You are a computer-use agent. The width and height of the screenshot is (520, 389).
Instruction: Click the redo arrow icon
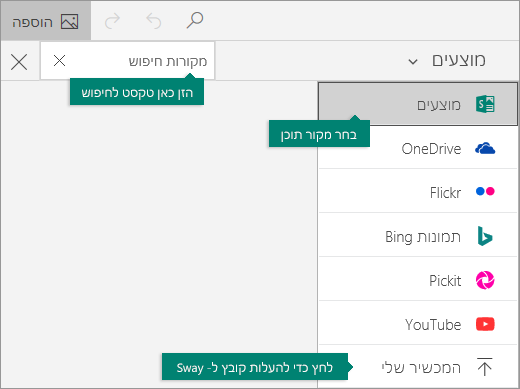pyautogui.click(x=112, y=21)
